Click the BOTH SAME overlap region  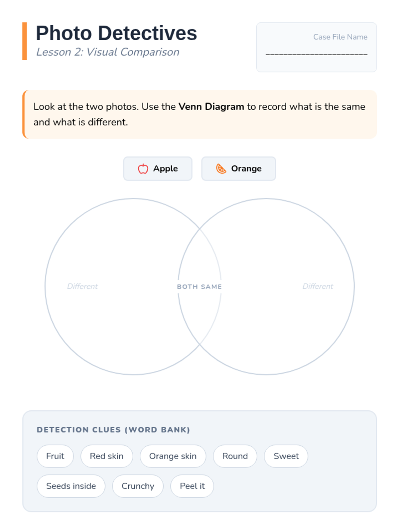(199, 287)
